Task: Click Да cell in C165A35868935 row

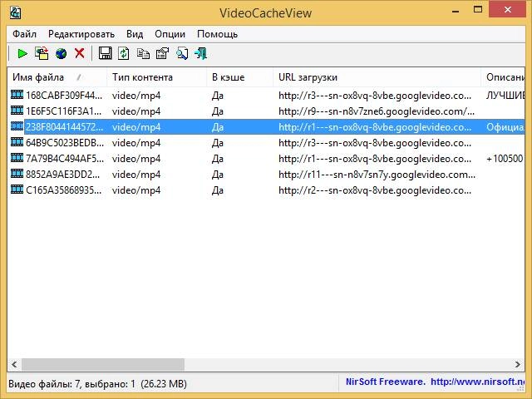Action: pyautogui.click(x=218, y=190)
